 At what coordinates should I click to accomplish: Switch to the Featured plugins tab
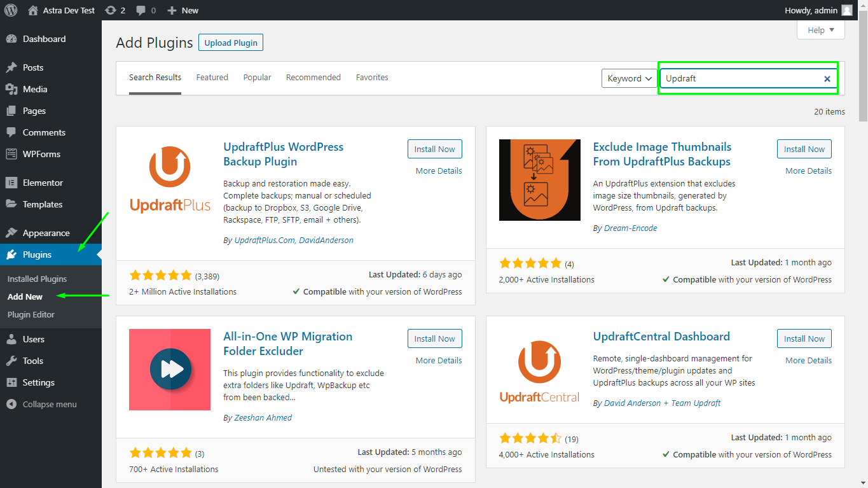212,77
